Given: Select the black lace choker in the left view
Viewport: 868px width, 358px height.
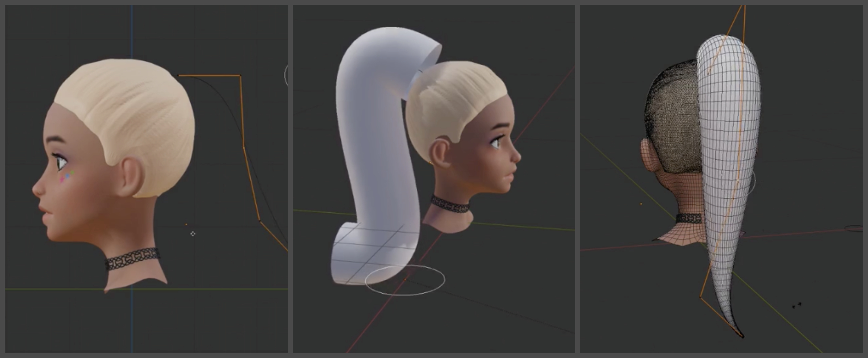Looking at the screenshot, I should 132,258.
